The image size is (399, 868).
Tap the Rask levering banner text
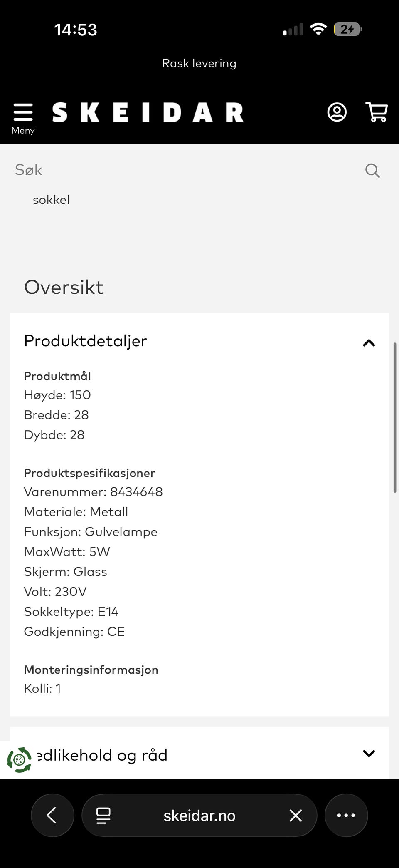(199, 63)
